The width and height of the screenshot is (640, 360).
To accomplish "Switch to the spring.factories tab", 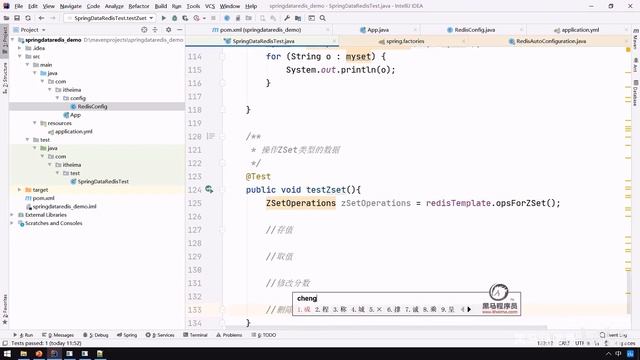I will click(401, 41).
